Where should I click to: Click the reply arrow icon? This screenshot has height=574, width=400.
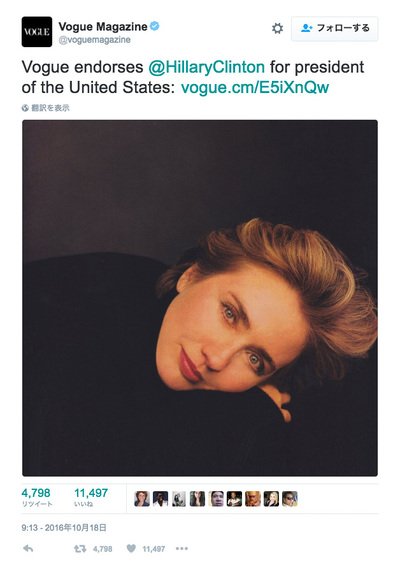(28, 548)
